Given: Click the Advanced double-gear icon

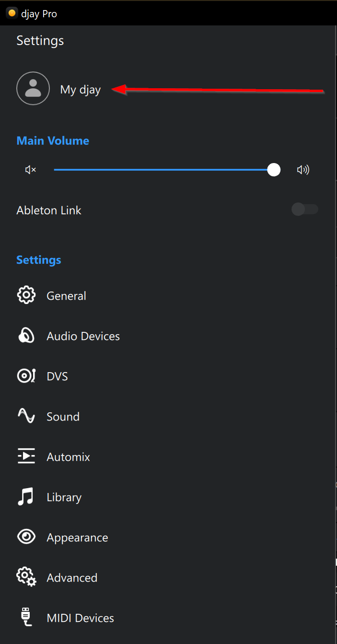Looking at the screenshot, I should tap(26, 577).
